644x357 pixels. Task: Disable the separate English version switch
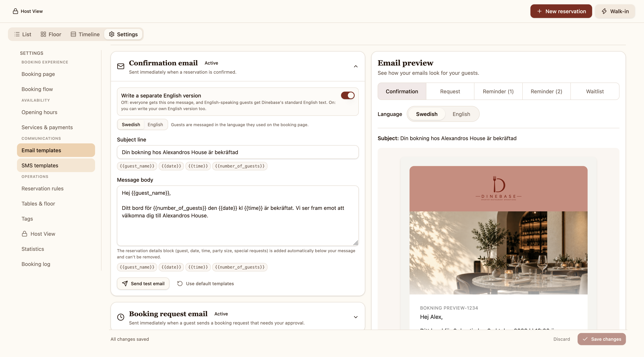348,95
